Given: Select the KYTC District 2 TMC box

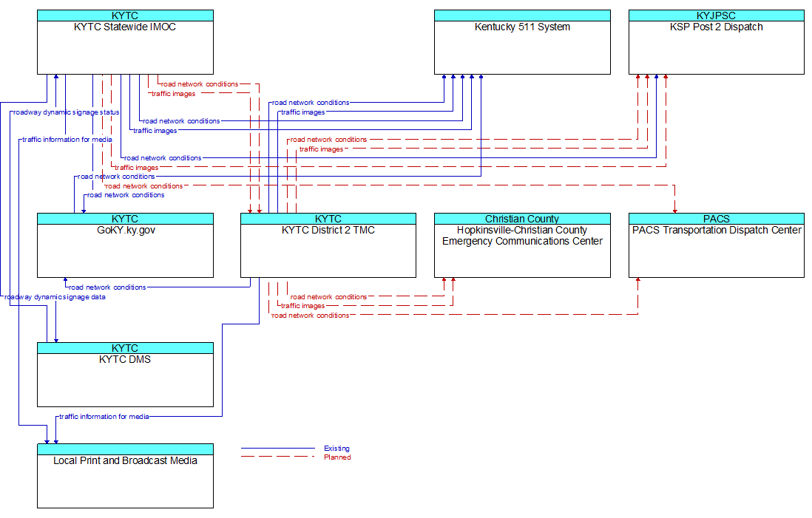Looking at the screenshot, I should (328, 245).
